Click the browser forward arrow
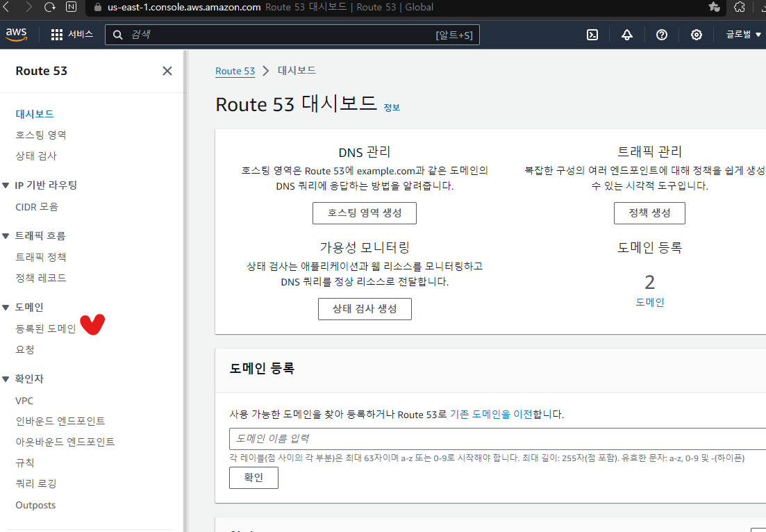766x532 pixels. [x=28, y=7]
